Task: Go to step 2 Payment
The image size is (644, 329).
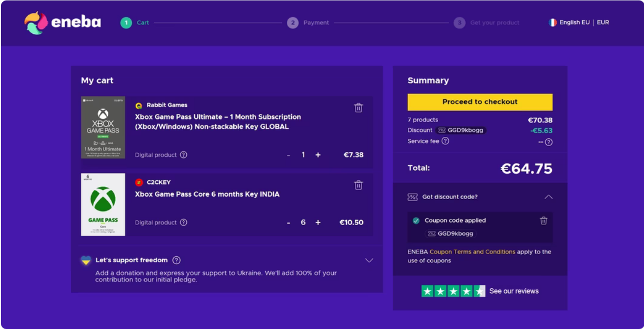Action: pyautogui.click(x=308, y=23)
